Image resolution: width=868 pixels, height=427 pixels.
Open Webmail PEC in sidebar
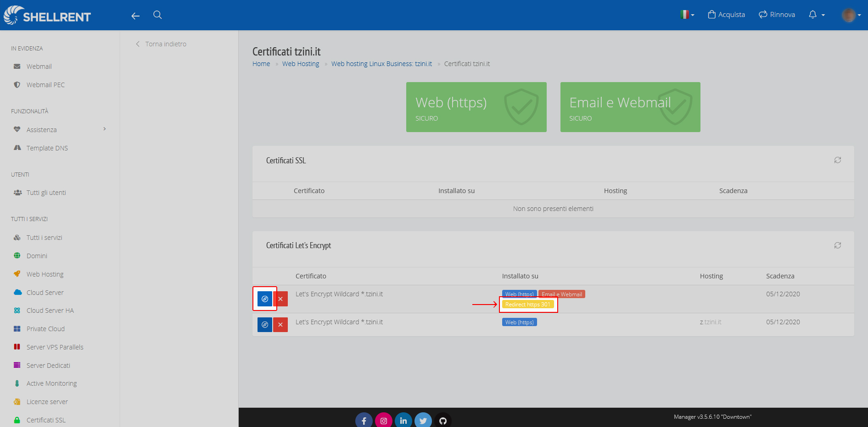(x=45, y=85)
